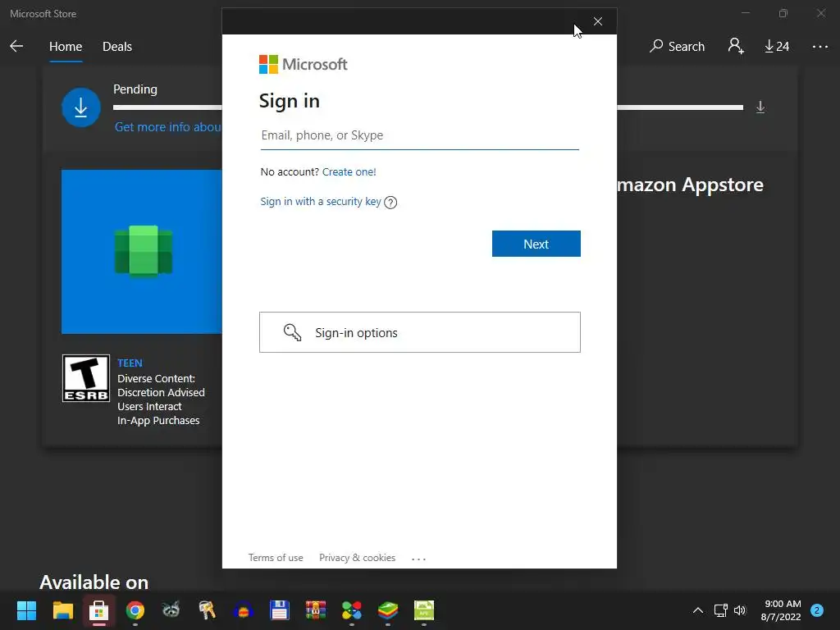Close the Microsoft sign-in dialog
The image size is (840, 630).
(x=598, y=21)
